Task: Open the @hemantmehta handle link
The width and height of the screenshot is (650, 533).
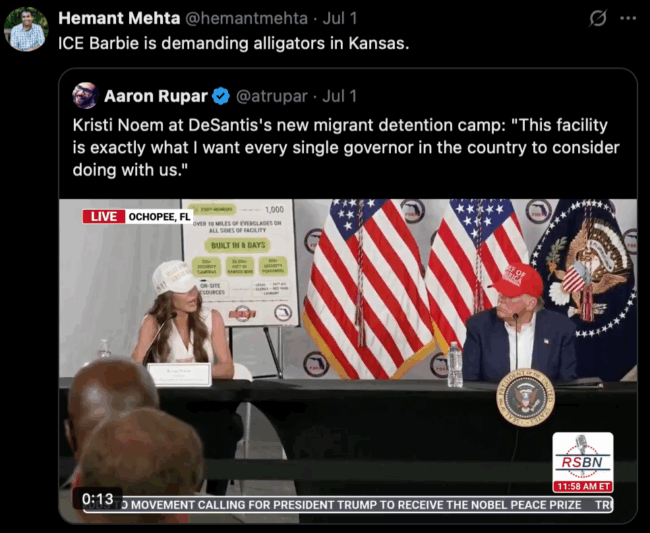Action: pyautogui.click(x=246, y=18)
